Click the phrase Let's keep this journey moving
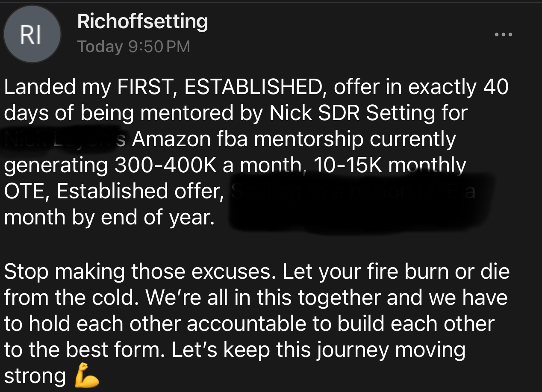Image resolution: width=542 pixels, height=392 pixels. tap(318, 350)
